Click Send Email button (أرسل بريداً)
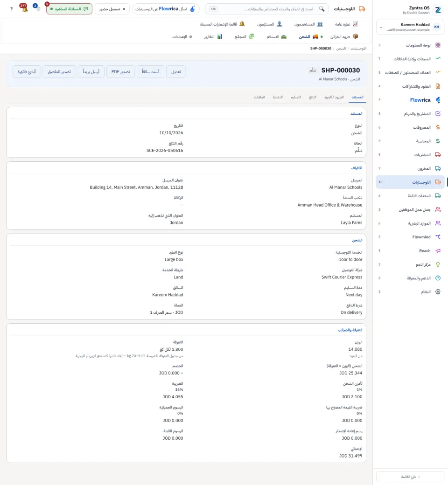 [91, 72]
